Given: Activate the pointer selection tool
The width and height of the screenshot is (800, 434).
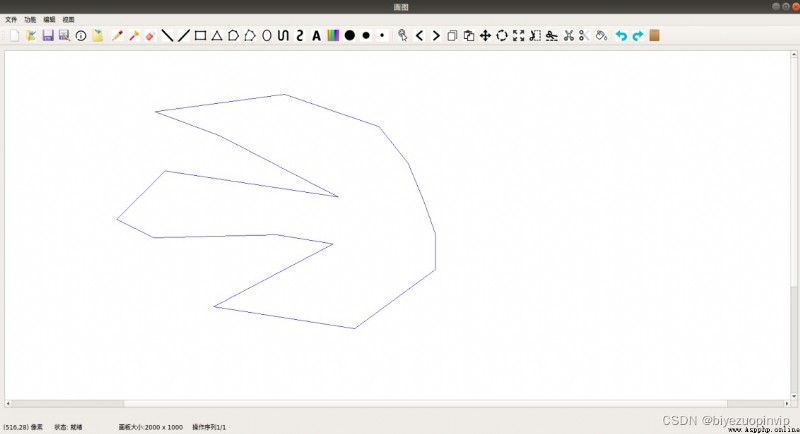Looking at the screenshot, I should pyautogui.click(x=403, y=36).
